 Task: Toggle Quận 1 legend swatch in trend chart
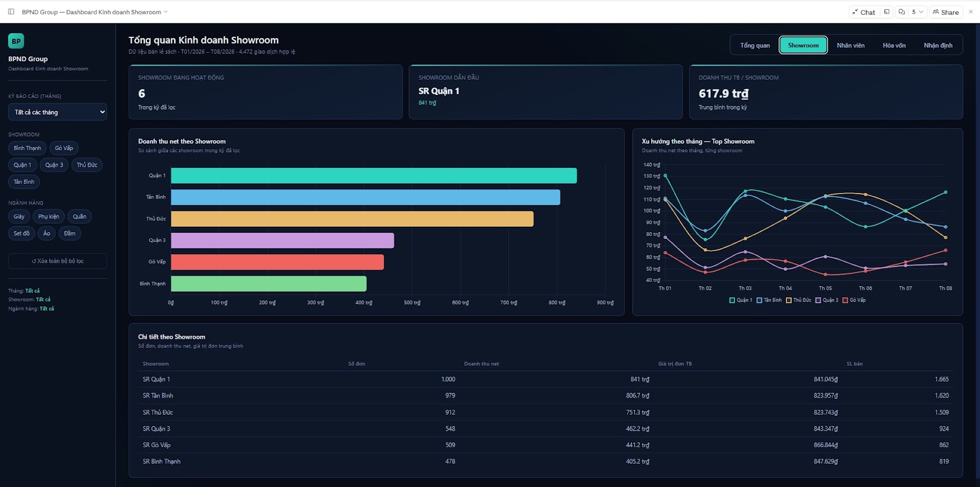pyautogui.click(x=732, y=300)
